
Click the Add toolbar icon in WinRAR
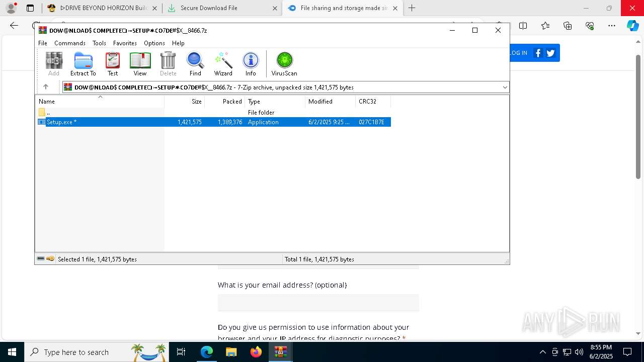click(54, 64)
